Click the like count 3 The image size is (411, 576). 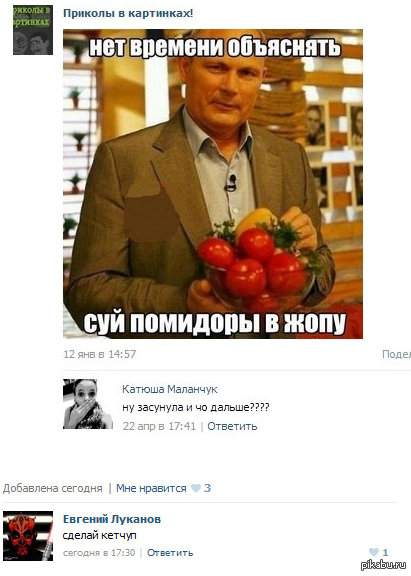click(208, 488)
